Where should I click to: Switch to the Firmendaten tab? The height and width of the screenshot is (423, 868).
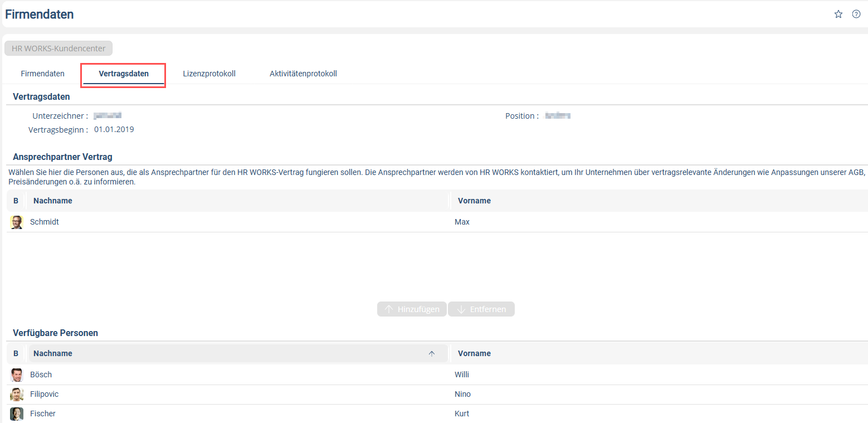(42, 74)
